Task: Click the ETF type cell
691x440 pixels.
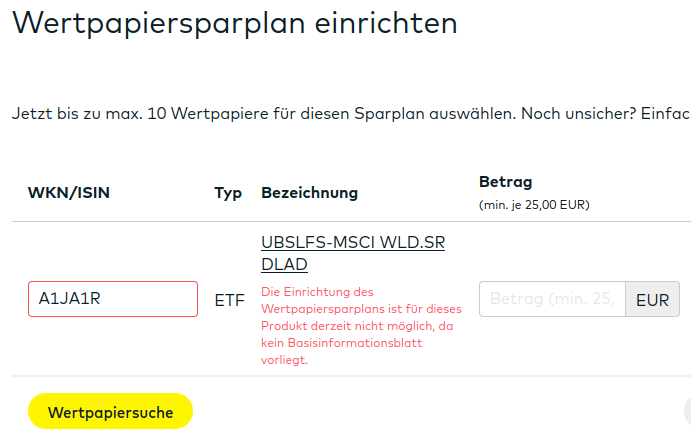Action: coord(230,299)
